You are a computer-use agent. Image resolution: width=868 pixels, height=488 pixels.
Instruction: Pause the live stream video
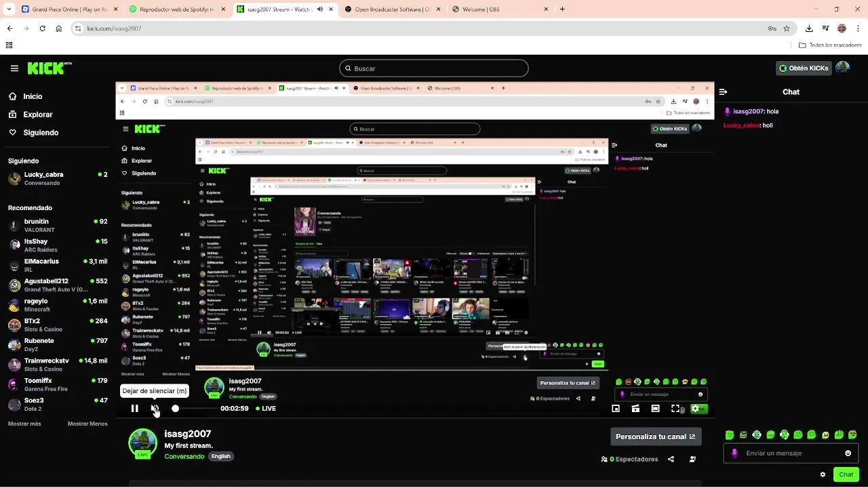[134, 409]
